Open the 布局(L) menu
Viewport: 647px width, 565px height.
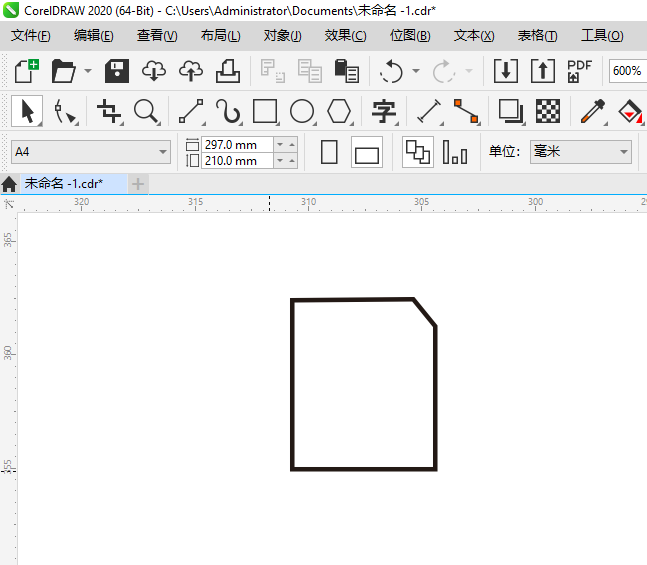pyautogui.click(x=220, y=36)
